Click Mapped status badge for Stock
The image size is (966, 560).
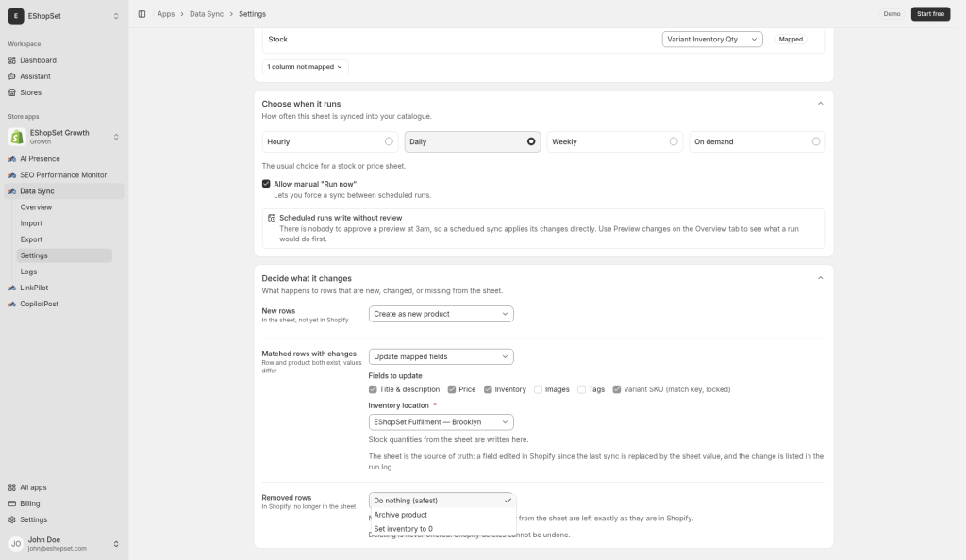point(791,40)
